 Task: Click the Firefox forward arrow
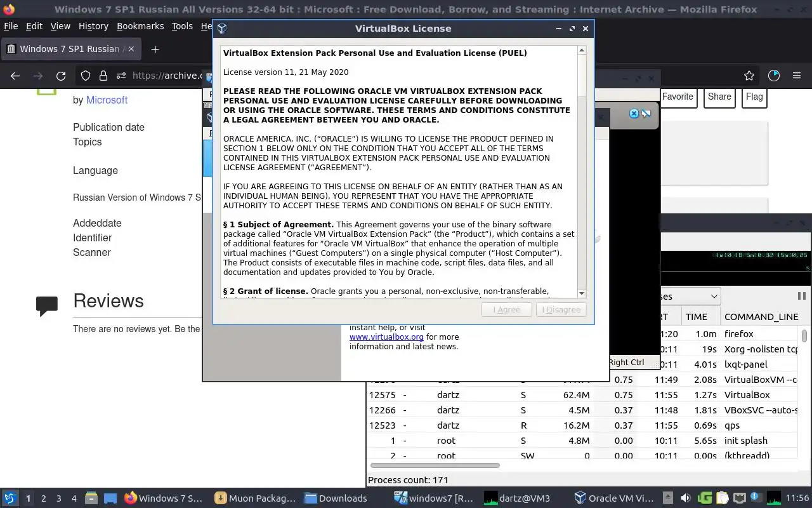pos(38,76)
